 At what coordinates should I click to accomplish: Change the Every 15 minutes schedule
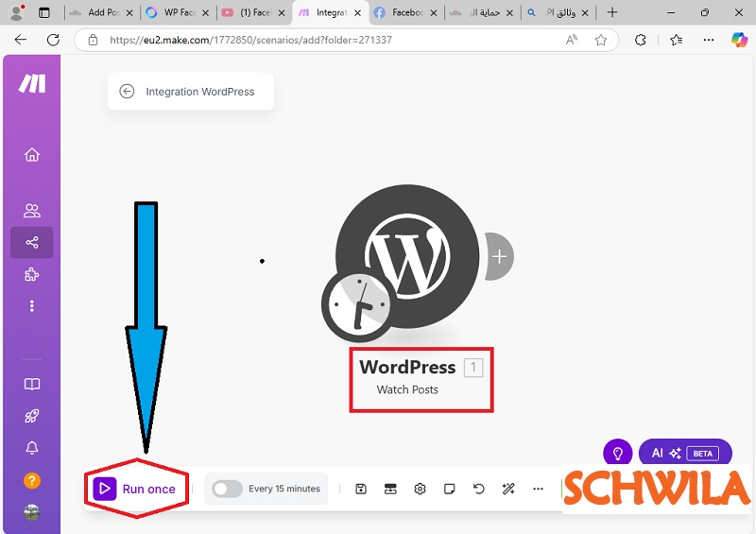click(284, 489)
